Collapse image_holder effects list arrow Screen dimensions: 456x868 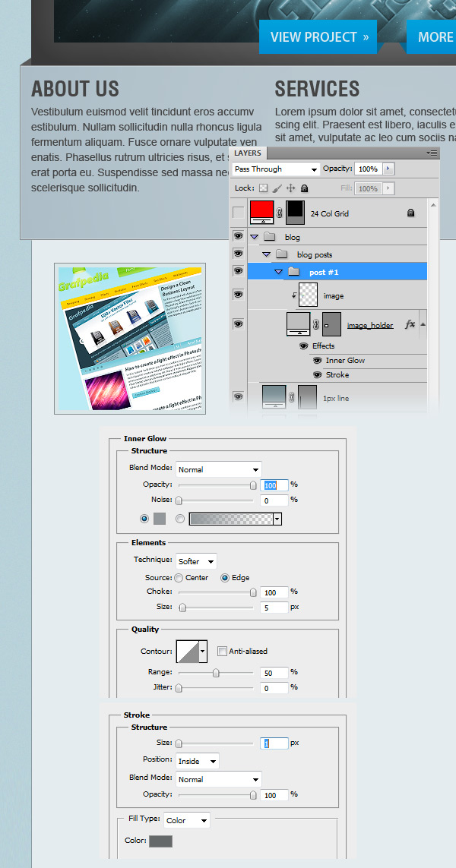tap(423, 324)
